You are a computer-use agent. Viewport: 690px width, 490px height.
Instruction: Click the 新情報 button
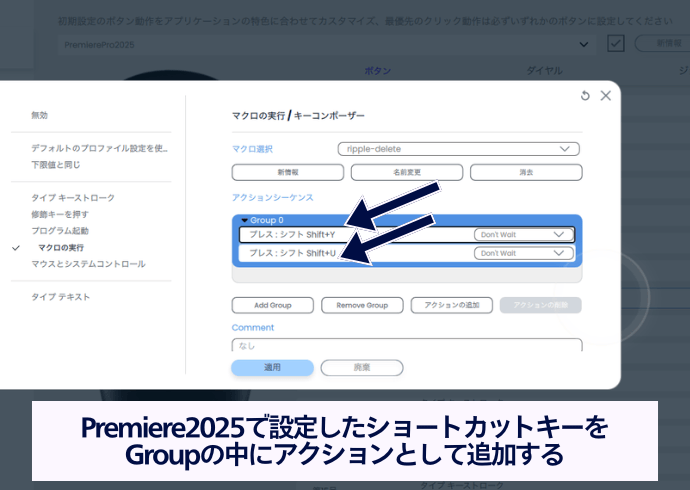(286, 172)
